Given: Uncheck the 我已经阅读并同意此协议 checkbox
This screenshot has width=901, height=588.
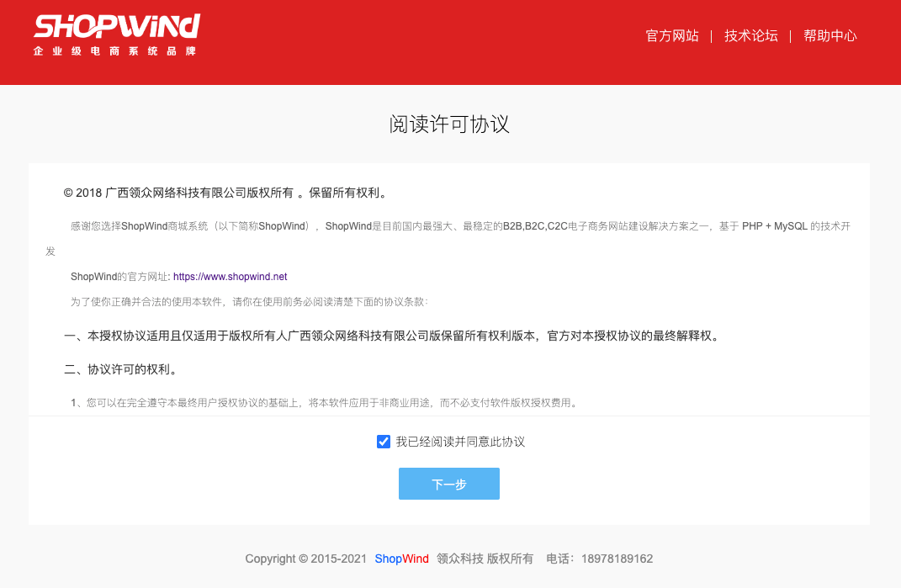Looking at the screenshot, I should (384, 442).
